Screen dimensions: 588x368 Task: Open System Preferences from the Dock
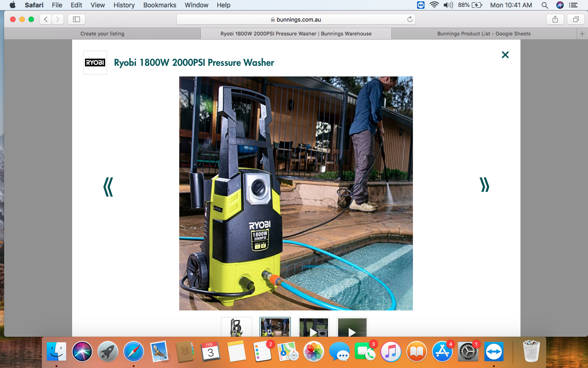[x=468, y=352]
